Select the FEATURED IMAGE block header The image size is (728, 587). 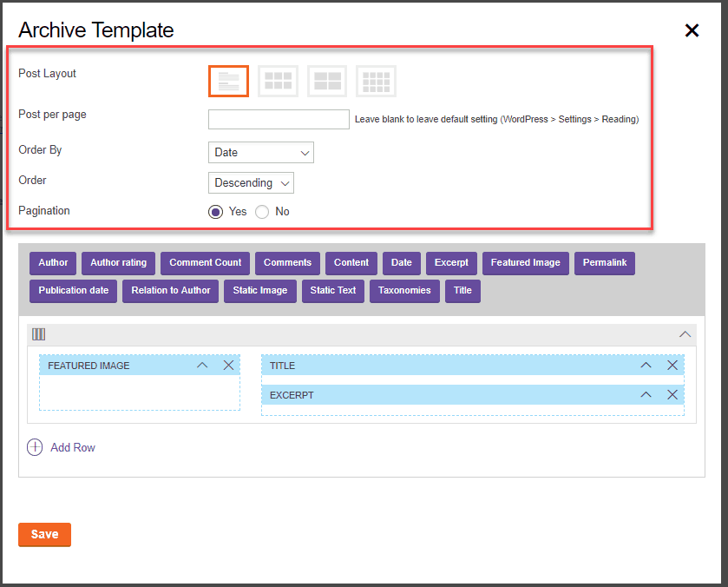140,366
